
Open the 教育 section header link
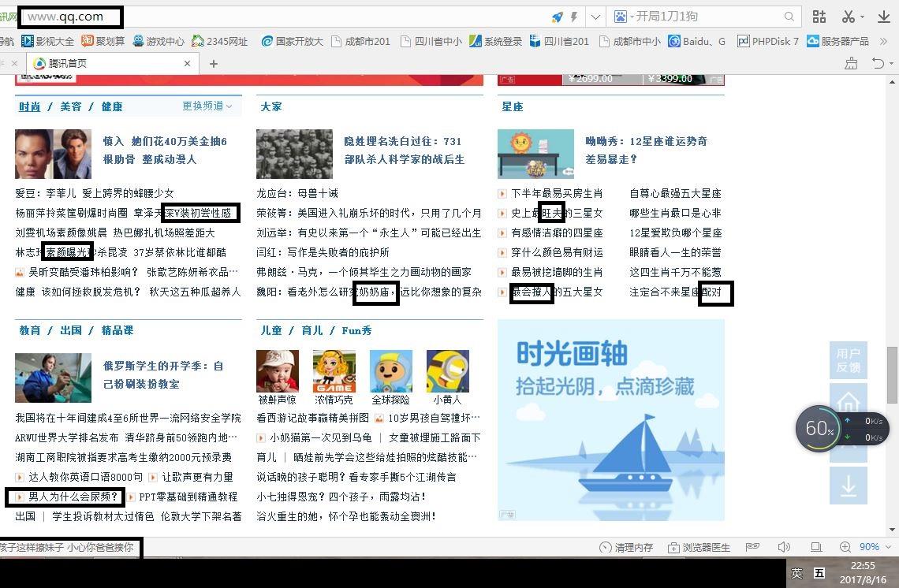[30, 330]
